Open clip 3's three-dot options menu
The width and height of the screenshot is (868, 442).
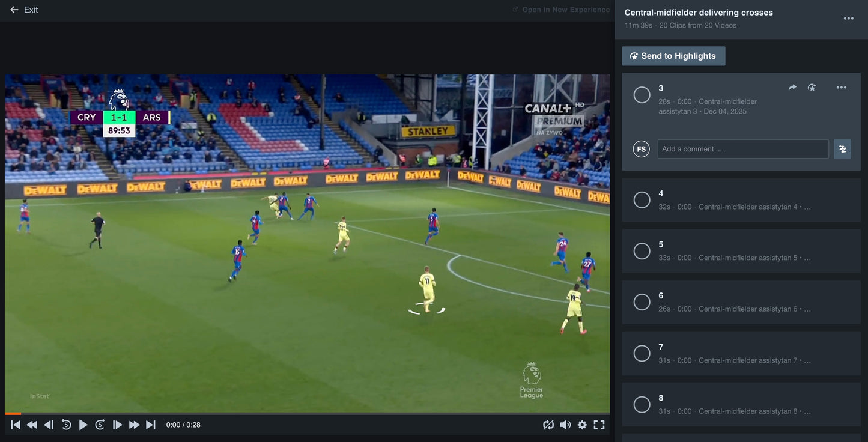(841, 88)
